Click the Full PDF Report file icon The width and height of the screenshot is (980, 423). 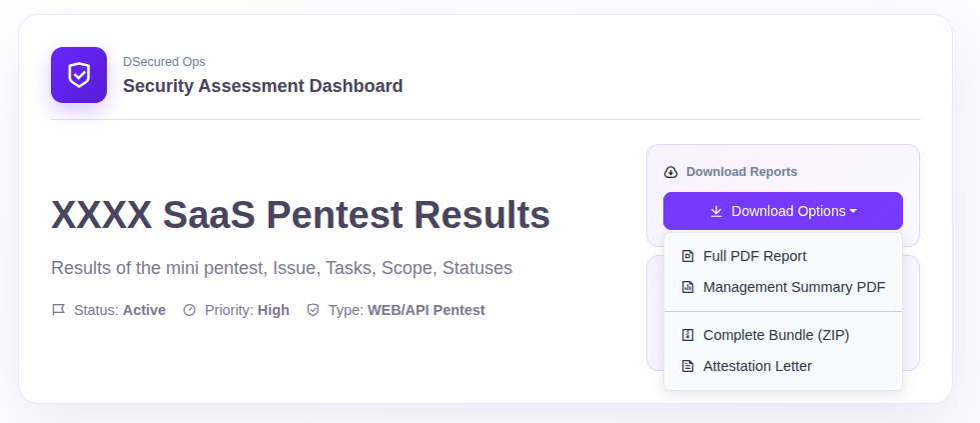(687, 256)
